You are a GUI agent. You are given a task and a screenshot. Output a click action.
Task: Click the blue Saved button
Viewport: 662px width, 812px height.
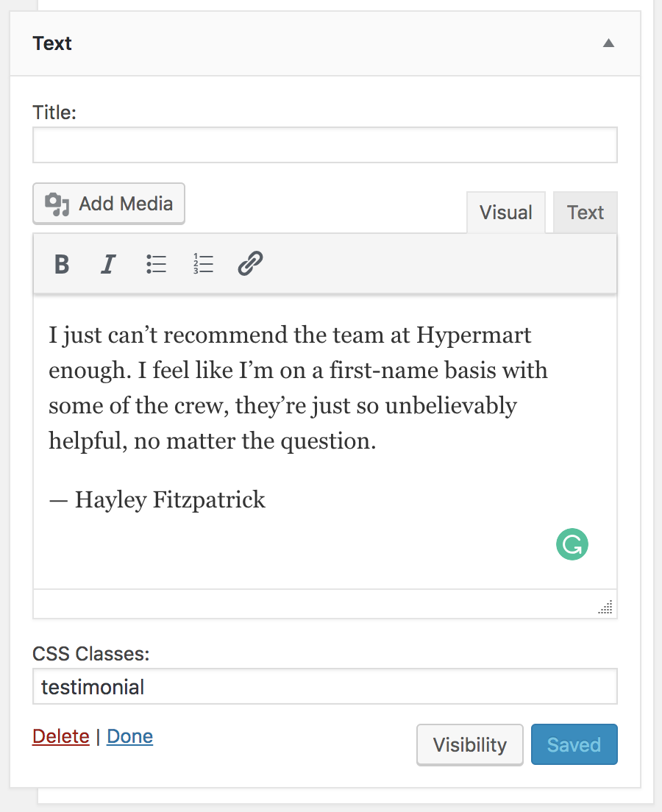pos(574,744)
